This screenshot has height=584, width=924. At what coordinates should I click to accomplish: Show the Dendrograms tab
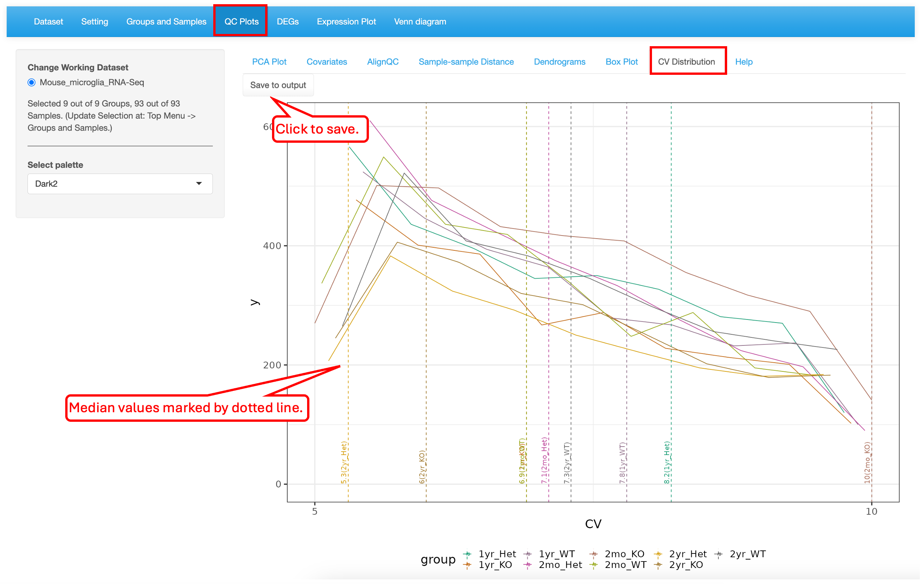pos(559,62)
